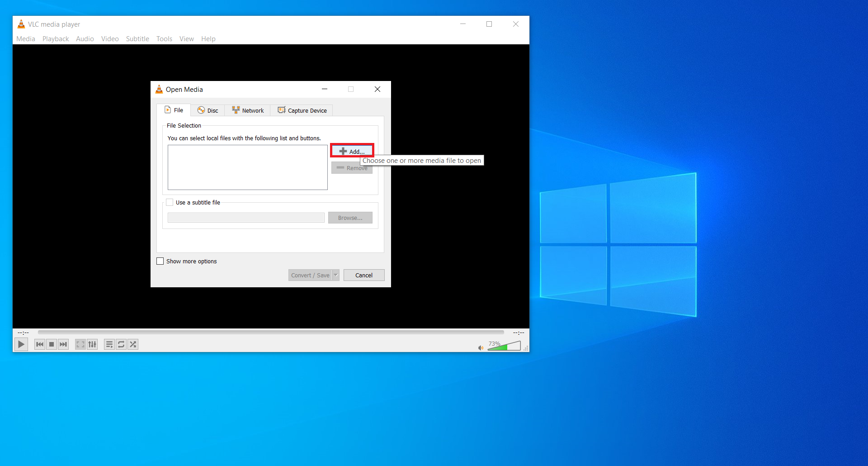Toggle loop mode icon

click(121, 344)
